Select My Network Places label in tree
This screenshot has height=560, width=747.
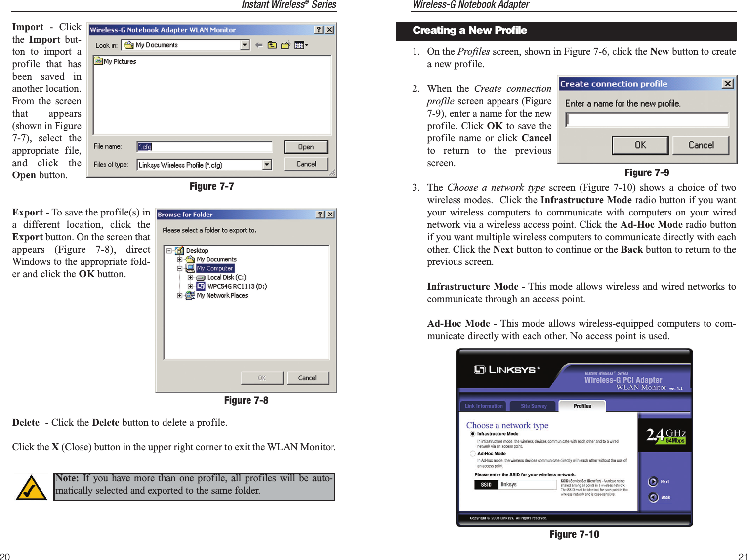pos(222,295)
